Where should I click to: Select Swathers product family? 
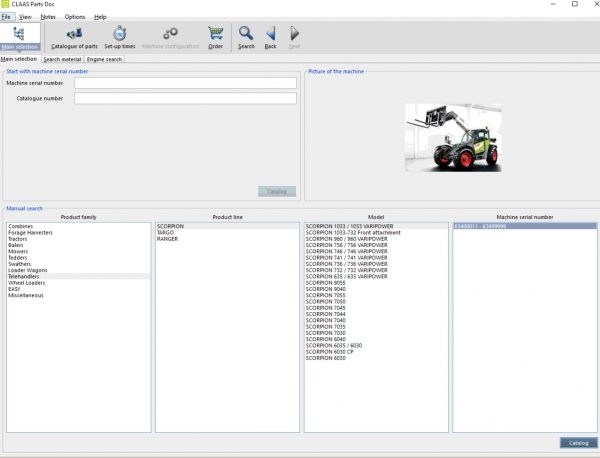78,264
